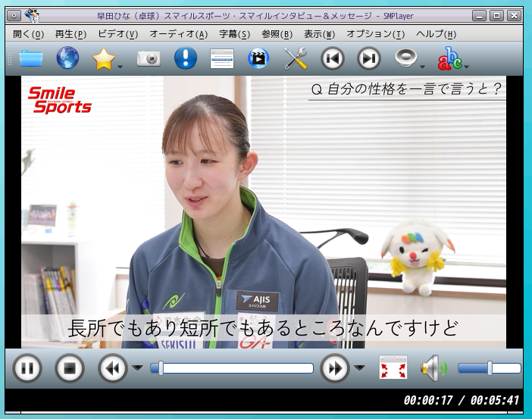Image resolution: width=532 pixels, height=419 pixels.
Task: Skip to the next track in toolbar
Action: click(x=369, y=58)
